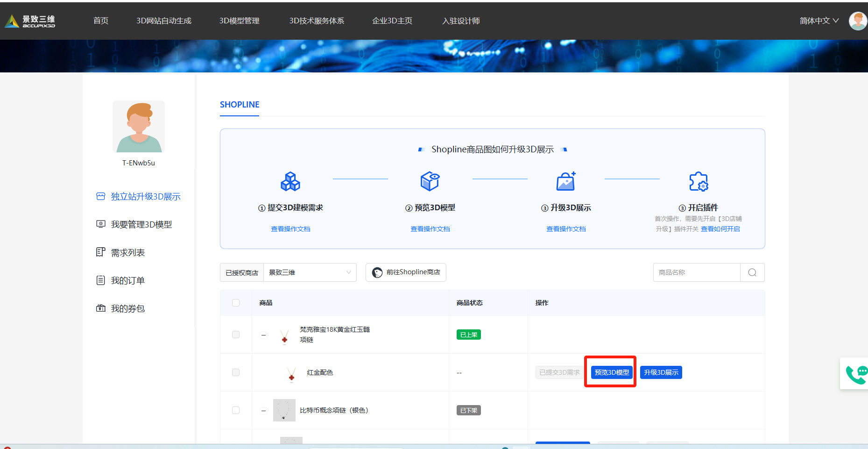Click the 红金配色 variant name
Viewport: 868px width, 449px height.
click(320, 372)
